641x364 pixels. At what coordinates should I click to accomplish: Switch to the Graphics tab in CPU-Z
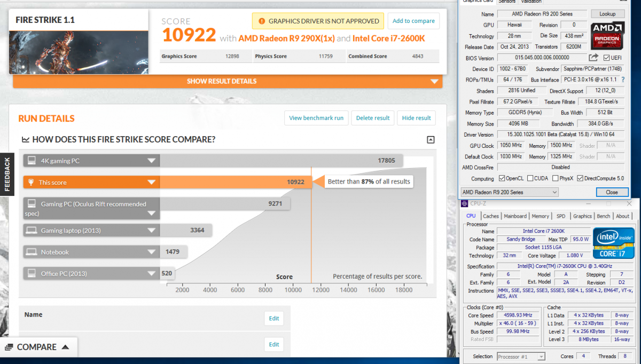[x=582, y=216]
